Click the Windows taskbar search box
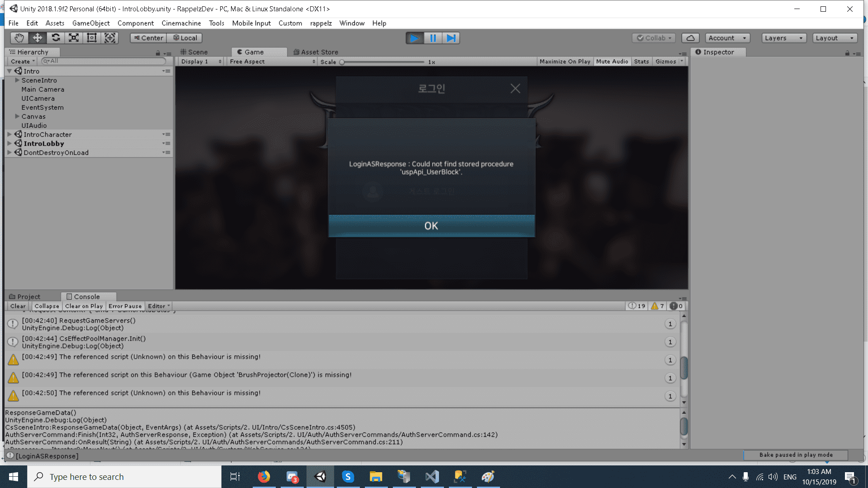Image resolution: width=868 pixels, height=488 pixels. pos(124,477)
